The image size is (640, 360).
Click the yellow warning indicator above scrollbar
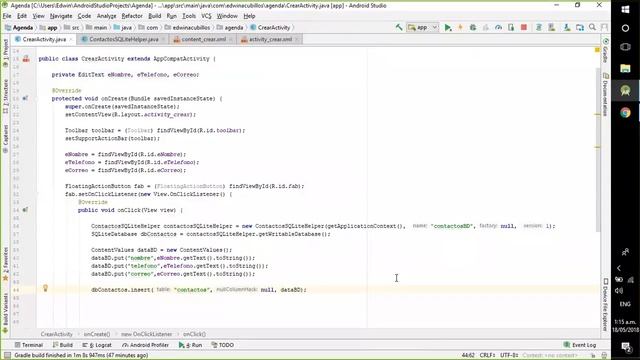(x=597, y=50)
